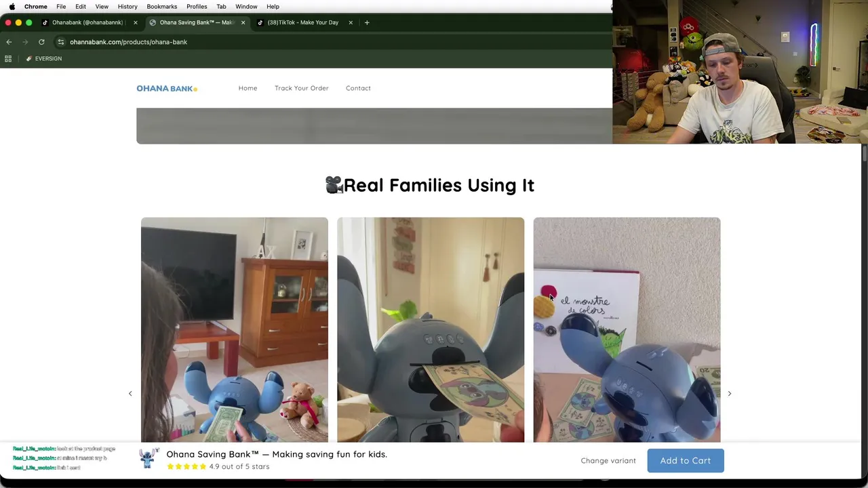Open the bookmarks bar apps grid icon
This screenshot has height=488, width=868.
[8, 59]
